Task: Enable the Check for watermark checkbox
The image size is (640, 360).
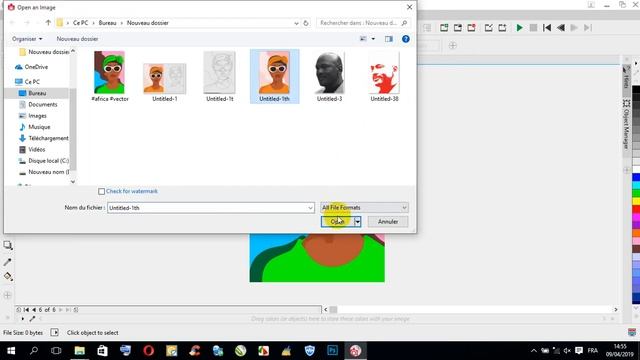Action: [101, 191]
